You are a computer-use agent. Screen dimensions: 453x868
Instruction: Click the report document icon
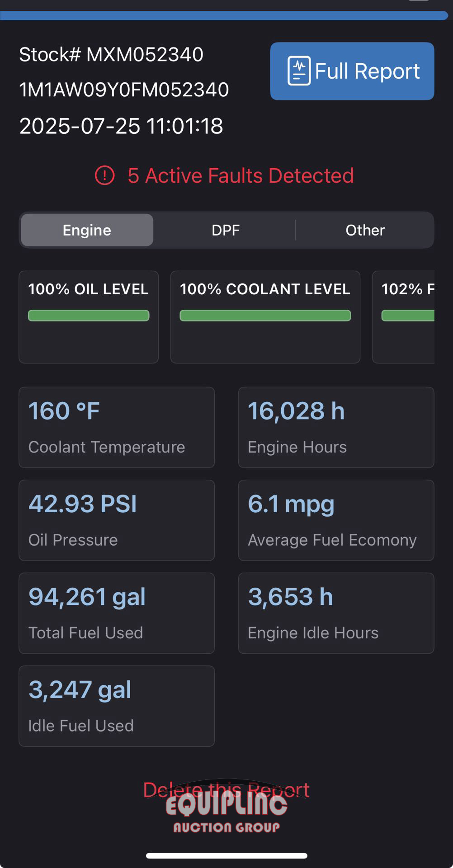(x=299, y=71)
